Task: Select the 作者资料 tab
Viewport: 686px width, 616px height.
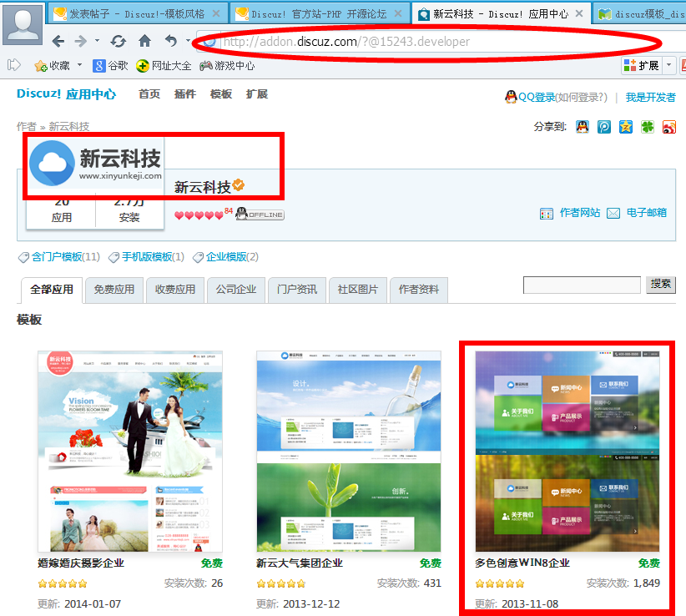Action: tap(419, 290)
